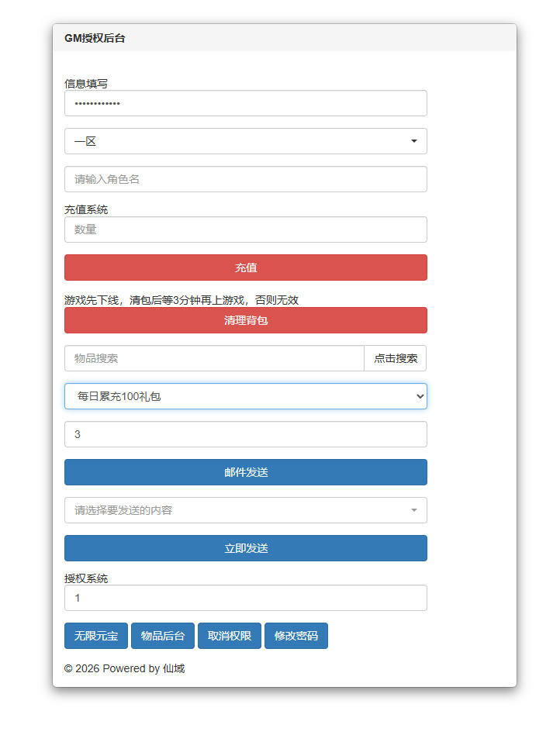Click the red 清理背包 button
Viewport: 560px width, 742px height.
(245, 320)
